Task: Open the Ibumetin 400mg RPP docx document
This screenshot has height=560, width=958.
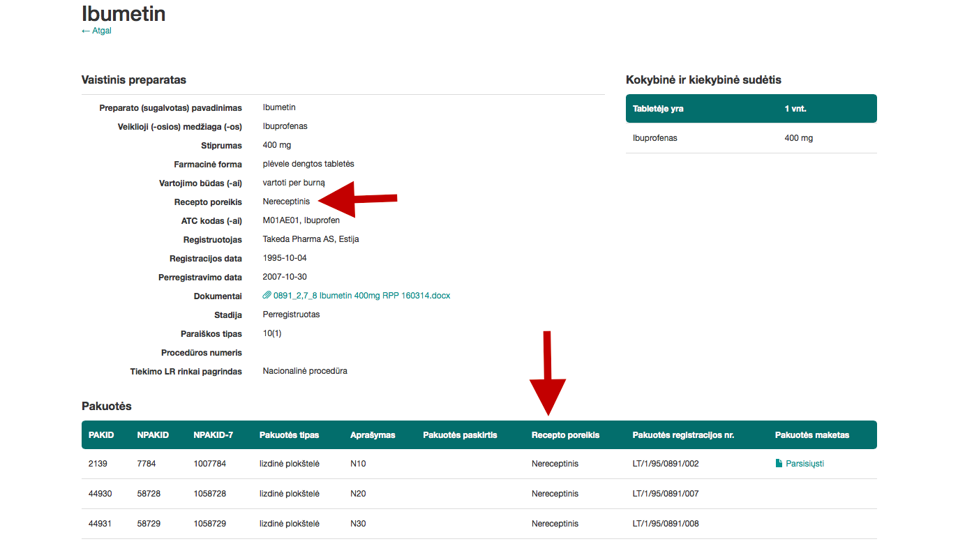Action: (362, 296)
